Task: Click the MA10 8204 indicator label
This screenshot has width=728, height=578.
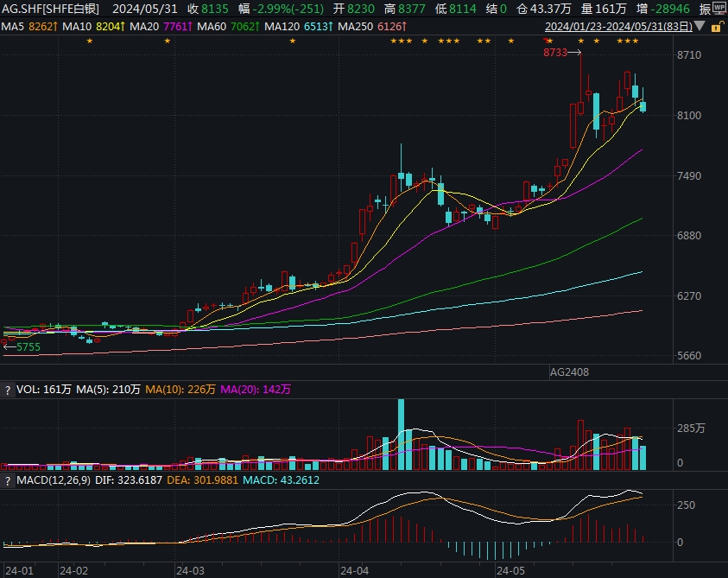Action: click(x=93, y=27)
